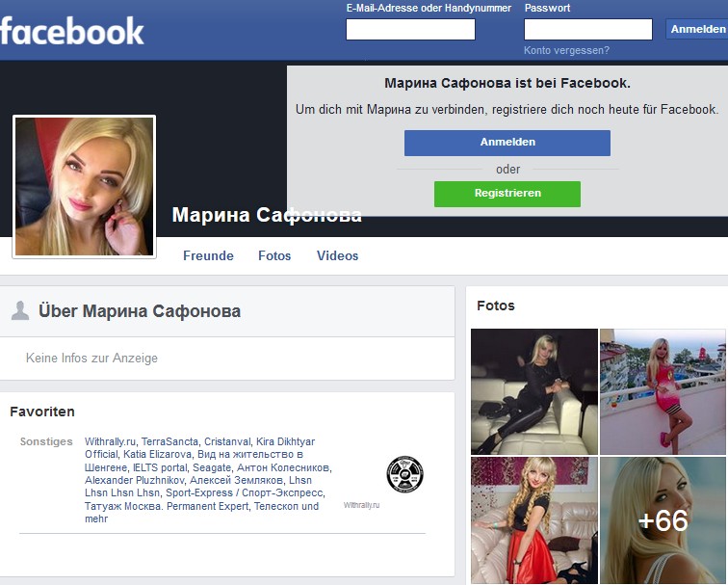Open the TerraSancta favorite link
The height and width of the screenshot is (585, 728).
pyautogui.click(x=169, y=441)
